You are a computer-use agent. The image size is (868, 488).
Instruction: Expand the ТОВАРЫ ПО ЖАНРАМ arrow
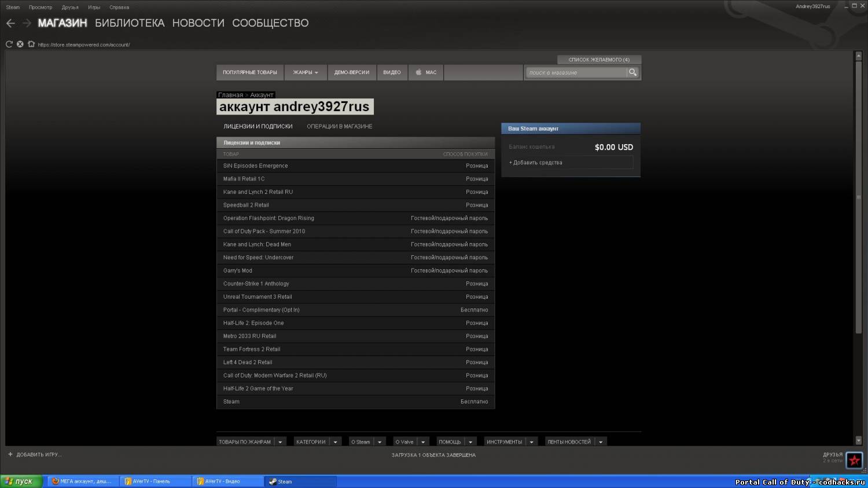coord(280,442)
